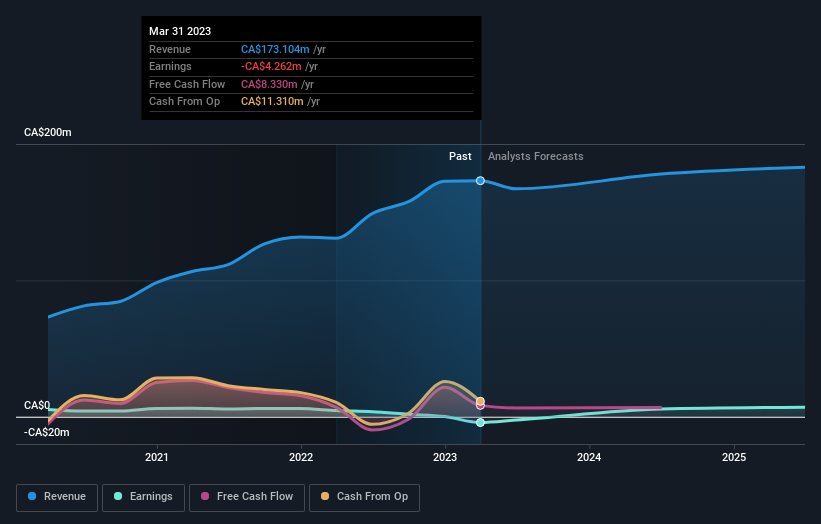The height and width of the screenshot is (524, 821).
Task: Click the Analysts Forecasts label
Action: point(536,157)
